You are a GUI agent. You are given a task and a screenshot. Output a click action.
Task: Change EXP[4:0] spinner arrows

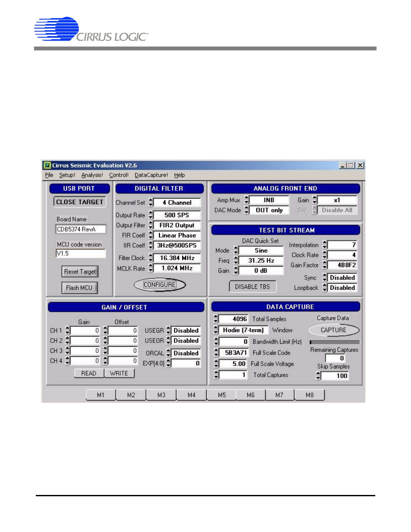pos(168,364)
